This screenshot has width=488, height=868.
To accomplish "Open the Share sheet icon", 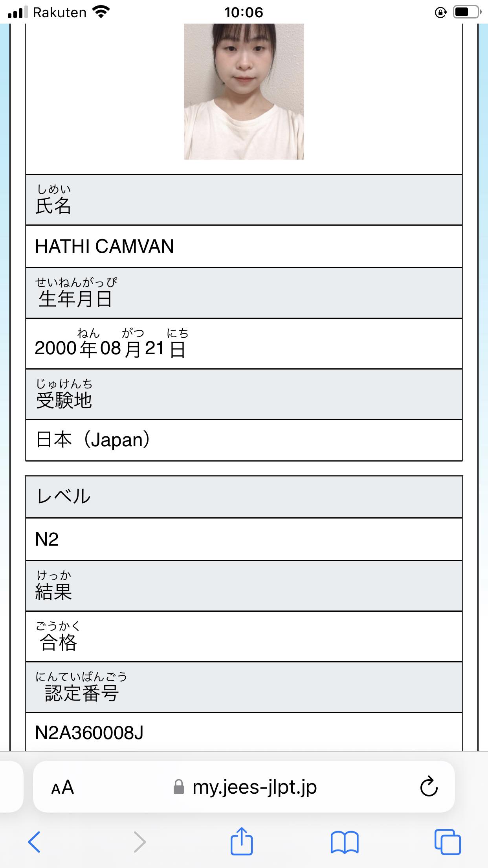I will coord(241,841).
